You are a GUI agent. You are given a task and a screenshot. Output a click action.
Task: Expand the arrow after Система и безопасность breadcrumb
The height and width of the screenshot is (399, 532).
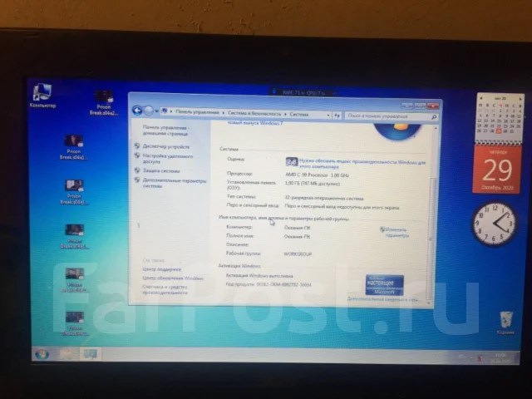(285, 114)
